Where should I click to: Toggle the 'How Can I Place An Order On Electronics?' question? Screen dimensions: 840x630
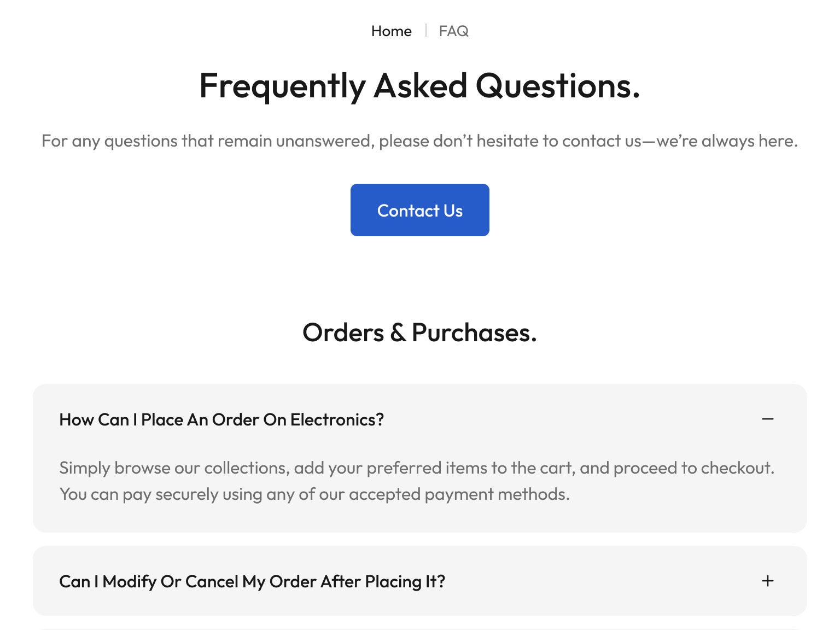pos(221,419)
